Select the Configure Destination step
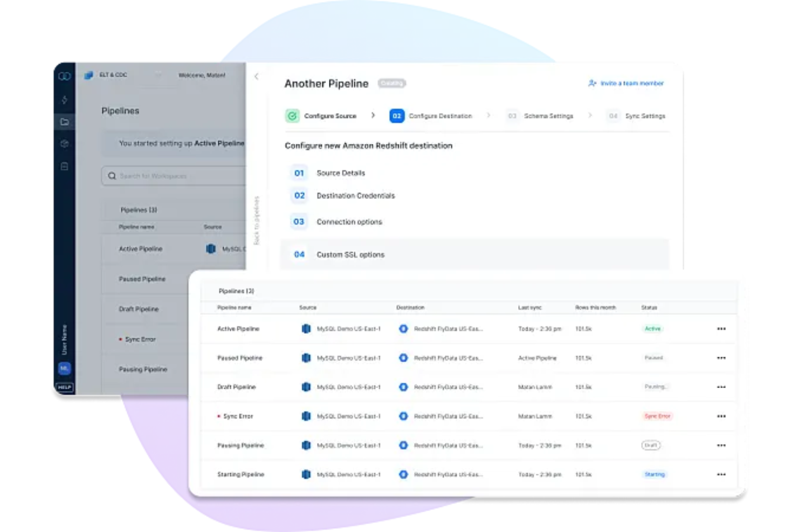The width and height of the screenshot is (798, 532). coord(431,116)
